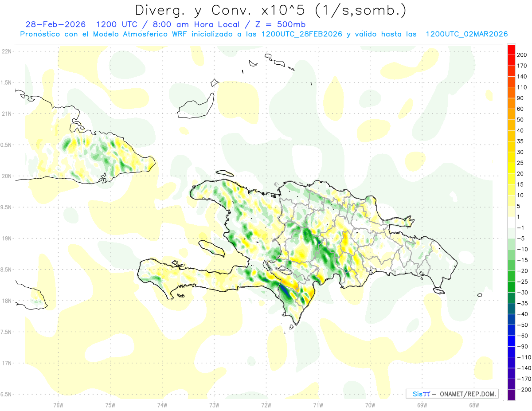532x411 pixels.
Task: Click the colorbar value '-1'
Action: coord(521,228)
